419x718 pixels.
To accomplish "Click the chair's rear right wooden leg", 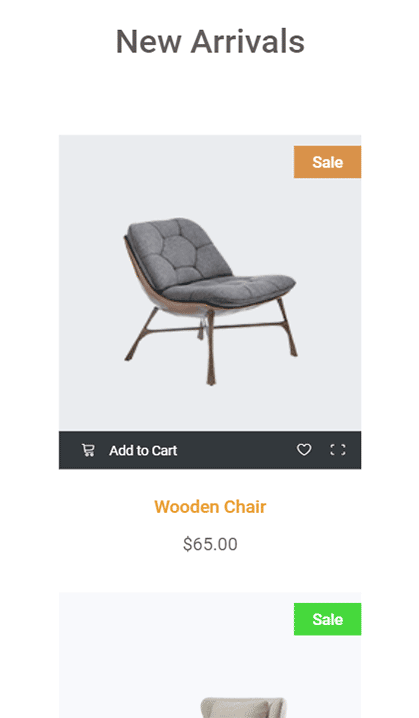I will click(x=288, y=327).
